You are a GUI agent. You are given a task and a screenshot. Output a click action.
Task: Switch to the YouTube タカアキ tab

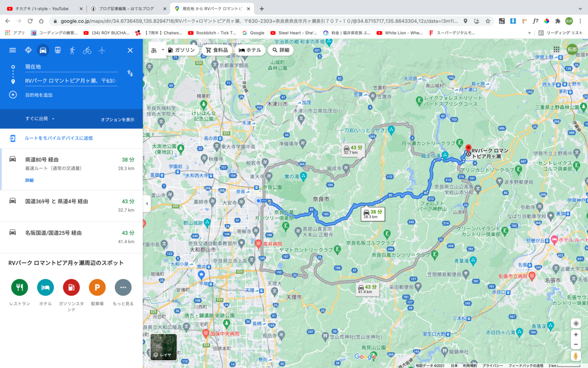click(x=43, y=8)
